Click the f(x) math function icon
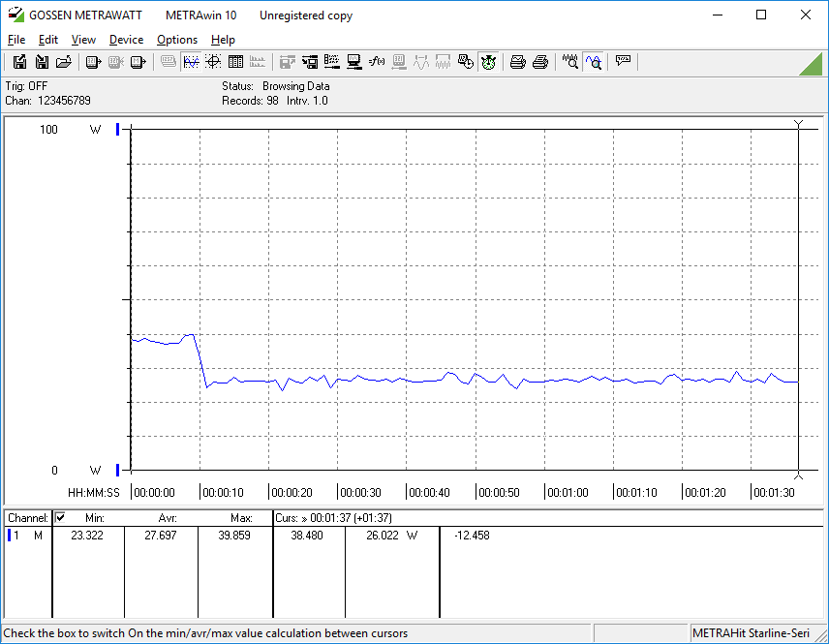This screenshot has height=644, width=829. point(377,62)
